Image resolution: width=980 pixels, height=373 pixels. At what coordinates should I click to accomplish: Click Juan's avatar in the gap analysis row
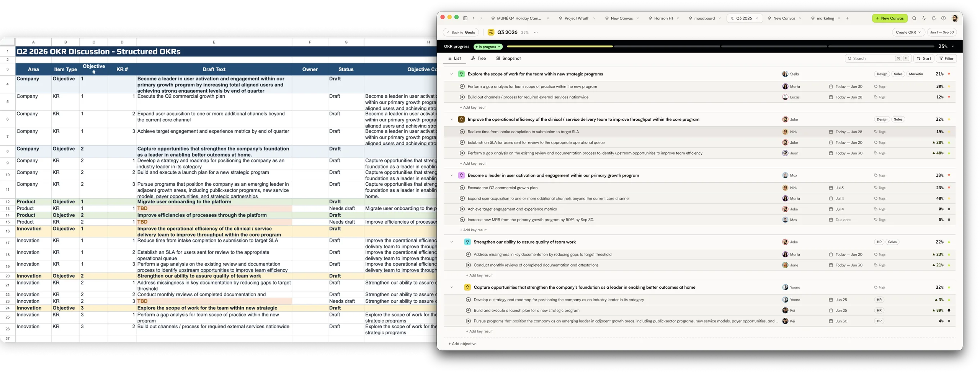point(785,153)
